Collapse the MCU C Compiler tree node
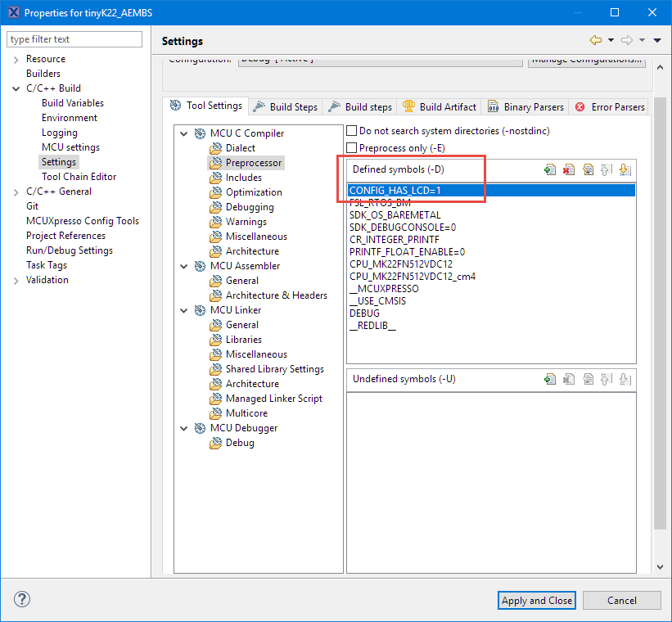Image resolution: width=672 pixels, height=622 pixels. click(183, 133)
